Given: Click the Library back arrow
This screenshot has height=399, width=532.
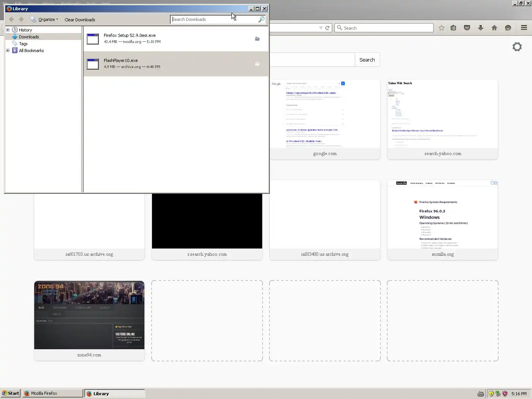Looking at the screenshot, I should click(x=11, y=19).
